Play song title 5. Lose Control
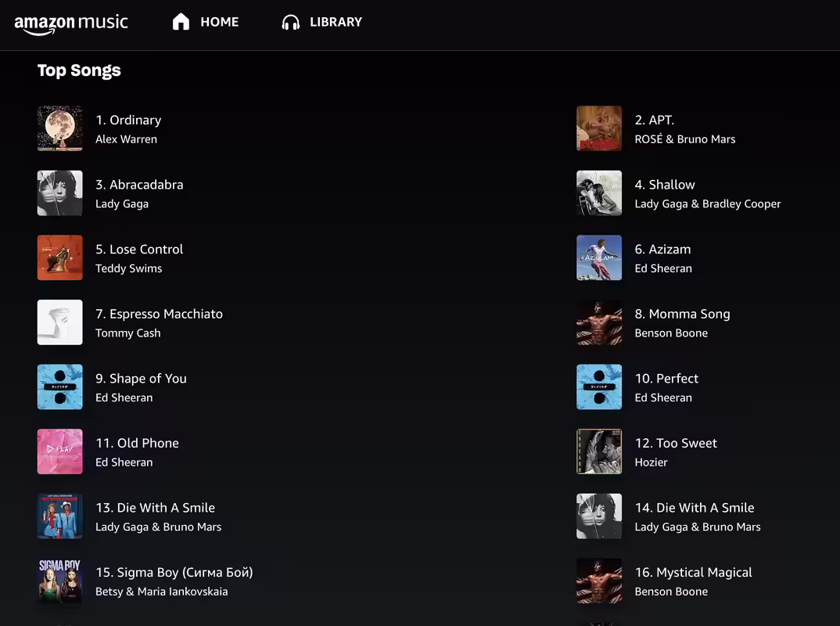Image resolution: width=840 pixels, height=626 pixels. (139, 249)
